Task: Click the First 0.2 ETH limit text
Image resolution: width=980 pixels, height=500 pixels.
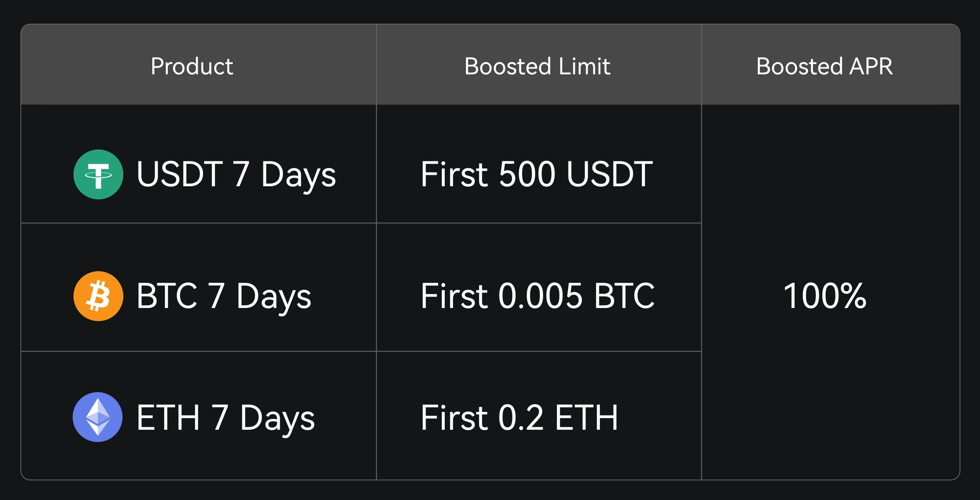Action: coord(519,417)
